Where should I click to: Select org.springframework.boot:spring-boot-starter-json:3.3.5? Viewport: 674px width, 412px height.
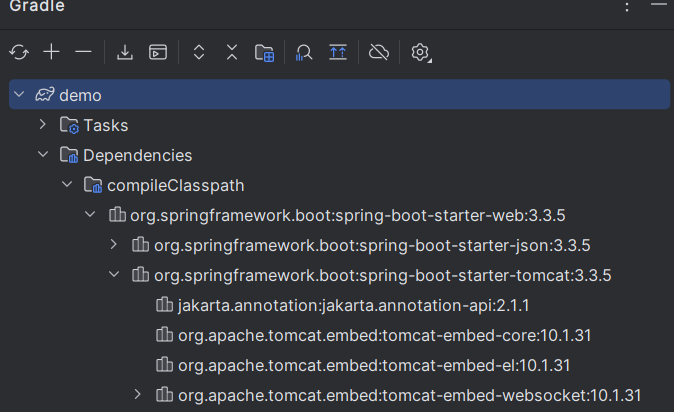pyautogui.click(x=372, y=246)
